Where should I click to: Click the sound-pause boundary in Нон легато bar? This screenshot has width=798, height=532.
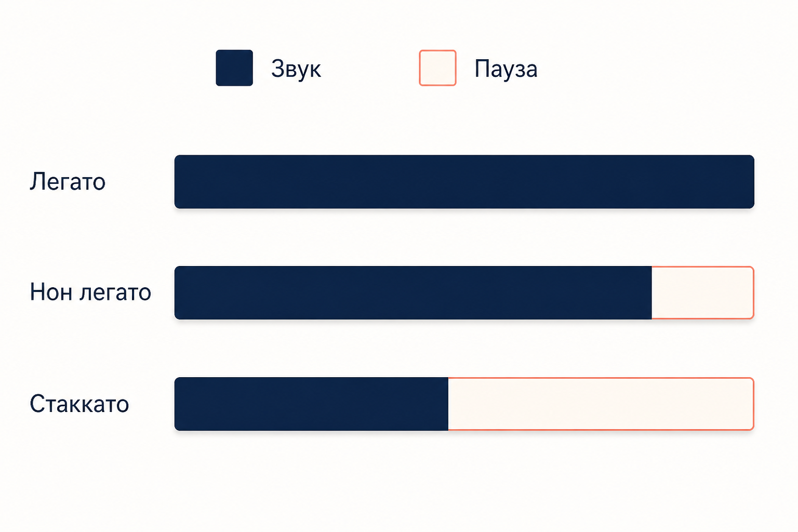652,292
